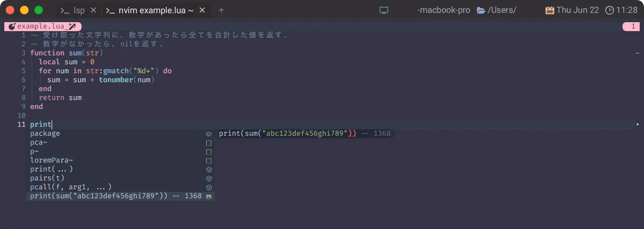The height and width of the screenshot is (229, 644).
Task: Click the snippet icon beside pca~
Action: [x=209, y=143]
